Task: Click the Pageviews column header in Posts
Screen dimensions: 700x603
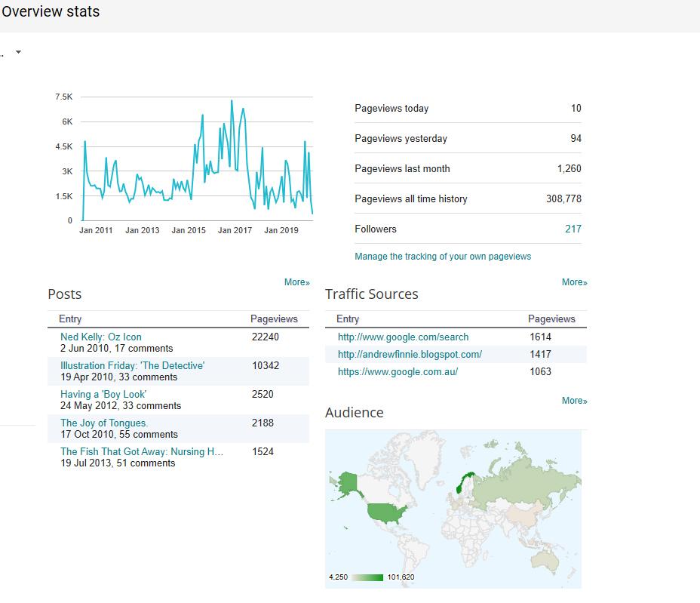Action: tap(274, 319)
